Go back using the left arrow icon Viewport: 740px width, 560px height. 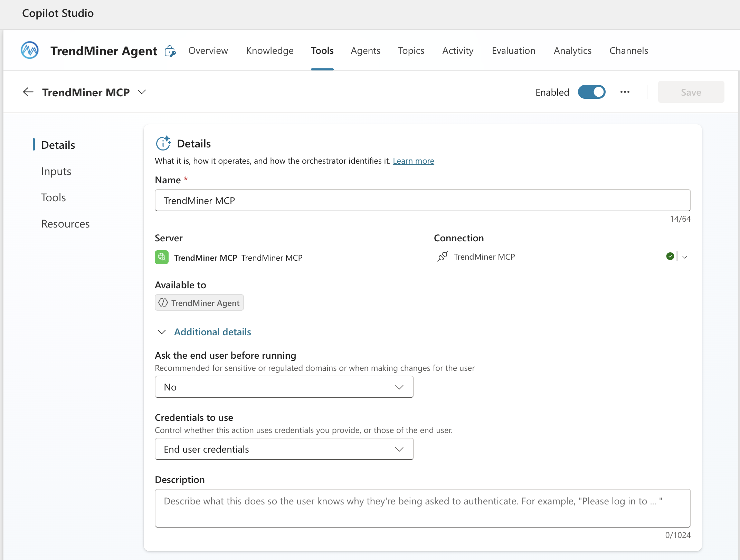[28, 92]
